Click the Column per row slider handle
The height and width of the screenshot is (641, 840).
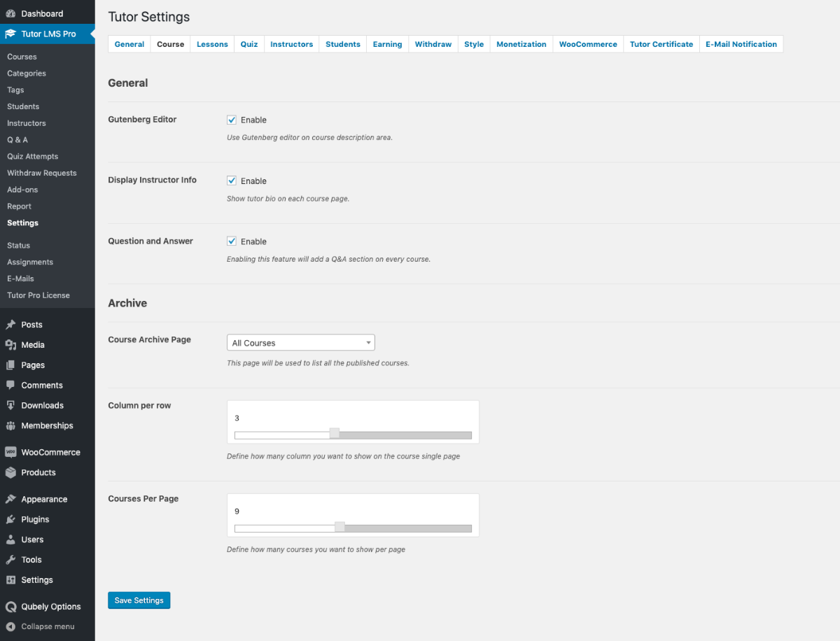tap(335, 433)
